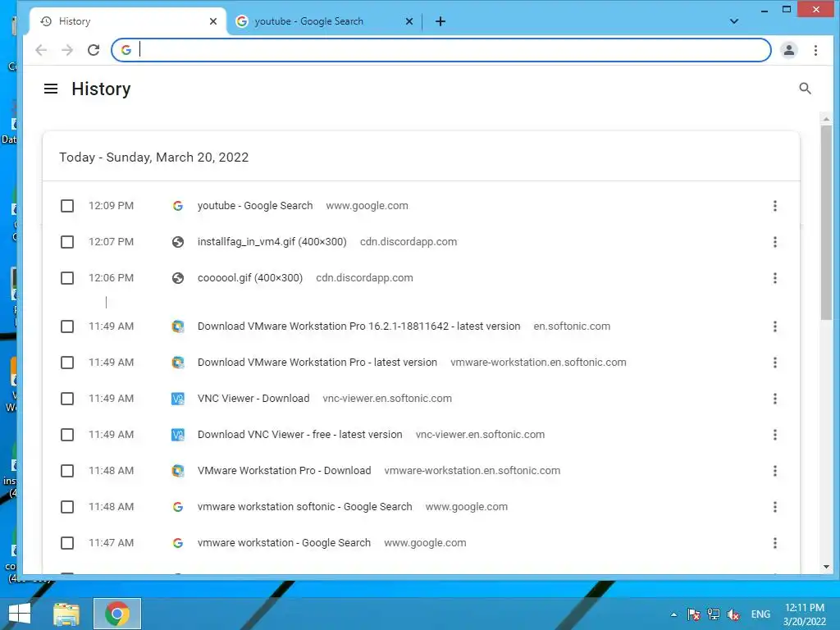Viewport: 840px width, 630px height.
Task: Open the coooool.gif (400×300) link
Action: point(250,278)
